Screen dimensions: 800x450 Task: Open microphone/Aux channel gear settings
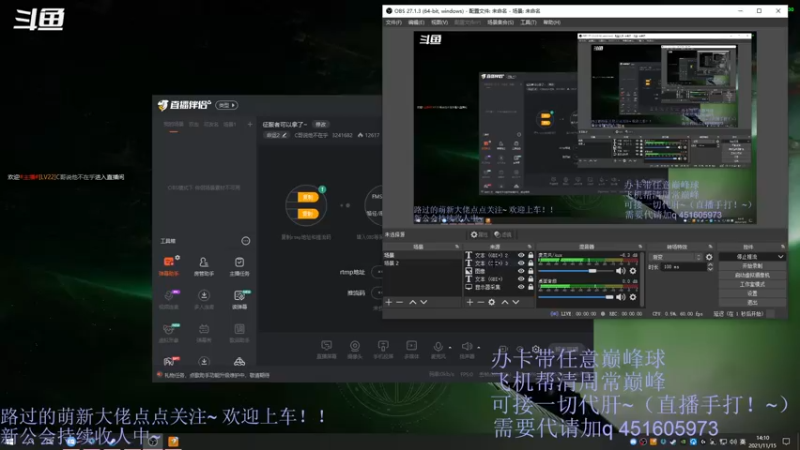pyautogui.click(x=633, y=271)
